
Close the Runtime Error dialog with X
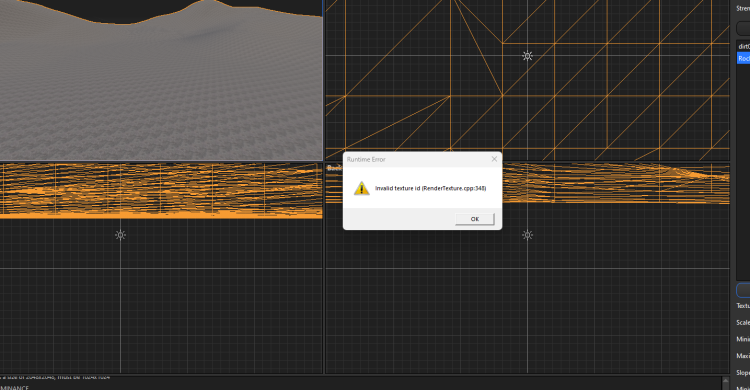coord(494,159)
